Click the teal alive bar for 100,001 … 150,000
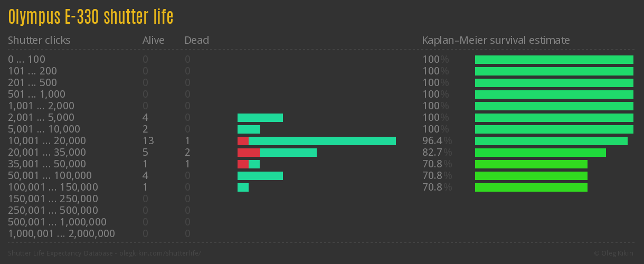 pos(243,187)
